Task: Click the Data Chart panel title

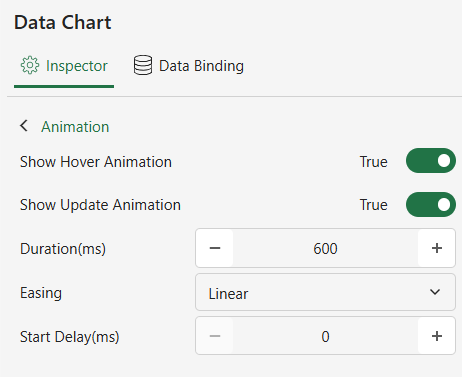Action: pos(63,23)
